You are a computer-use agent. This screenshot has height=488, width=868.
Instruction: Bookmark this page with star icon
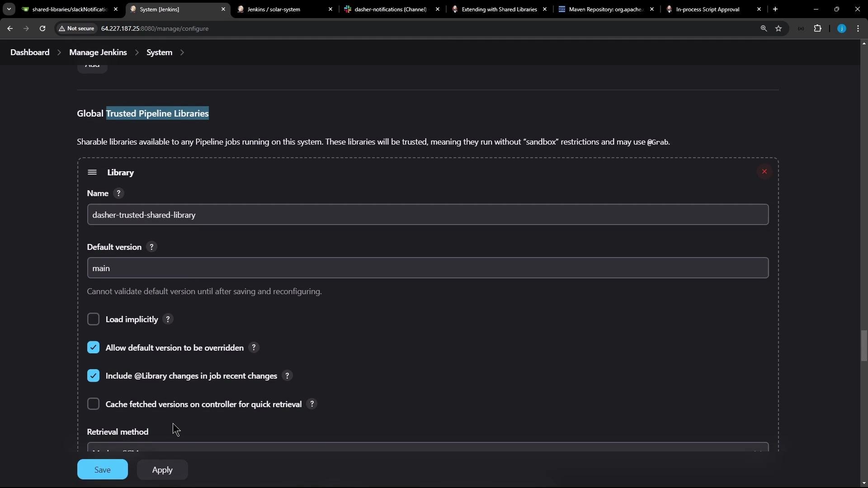point(778,28)
